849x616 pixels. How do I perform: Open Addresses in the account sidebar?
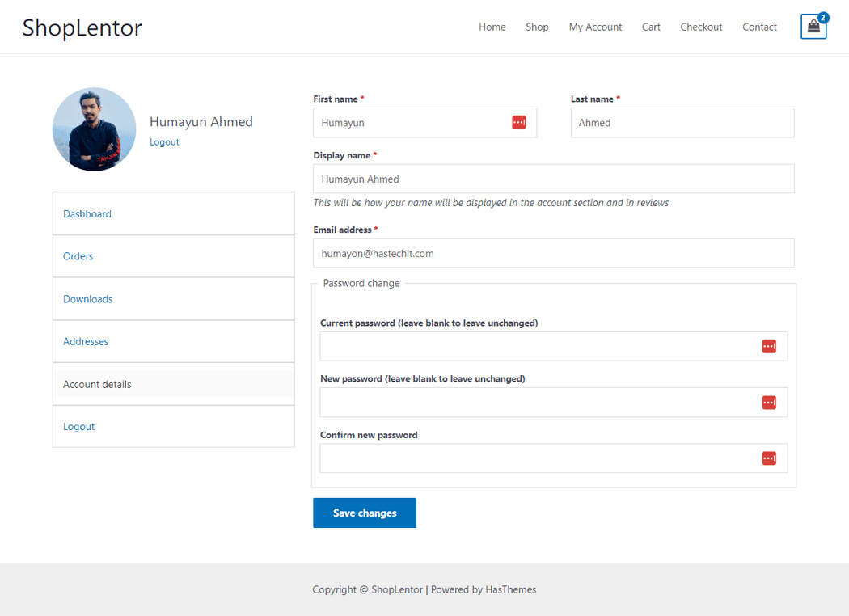click(86, 342)
